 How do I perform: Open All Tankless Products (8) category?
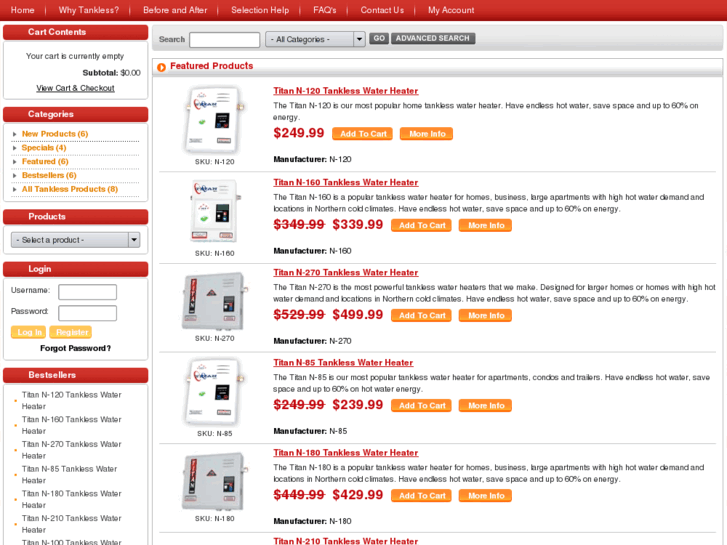[70, 189]
